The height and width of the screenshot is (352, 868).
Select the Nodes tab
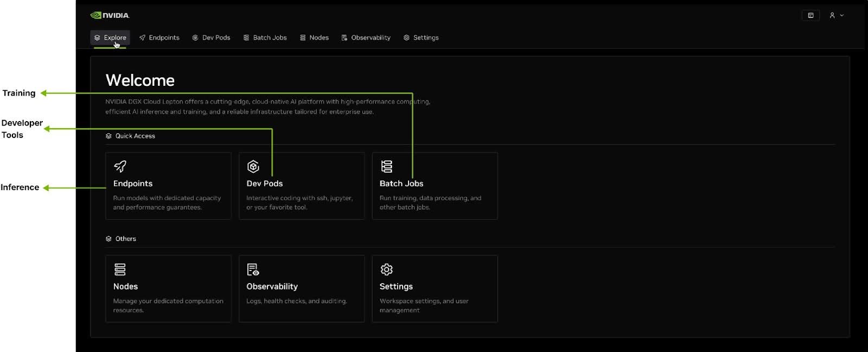[x=314, y=37]
